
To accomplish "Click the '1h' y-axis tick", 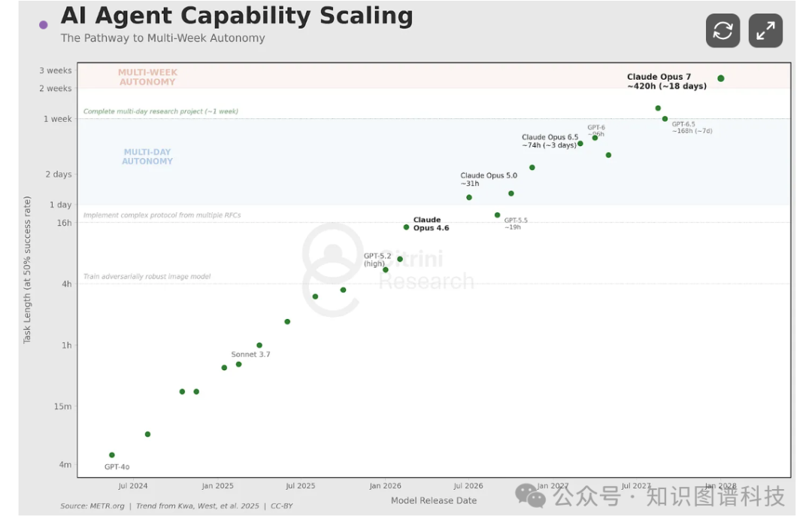I will pyautogui.click(x=67, y=345).
